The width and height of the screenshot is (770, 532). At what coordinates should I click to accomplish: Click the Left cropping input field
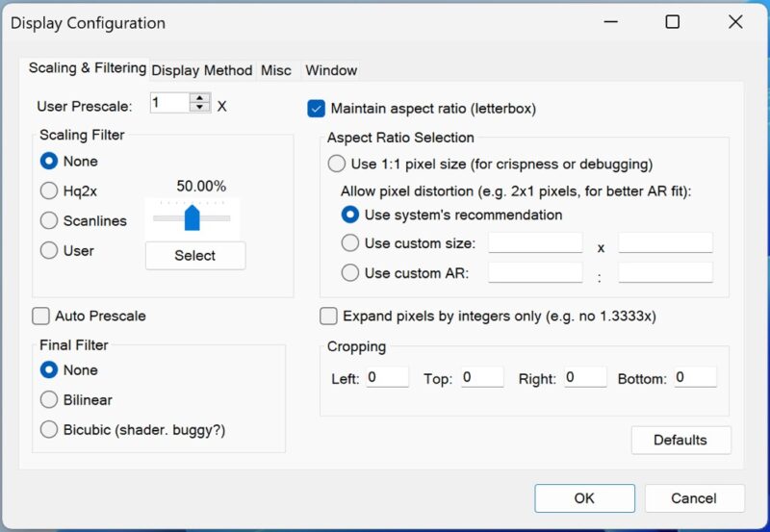pos(387,378)
